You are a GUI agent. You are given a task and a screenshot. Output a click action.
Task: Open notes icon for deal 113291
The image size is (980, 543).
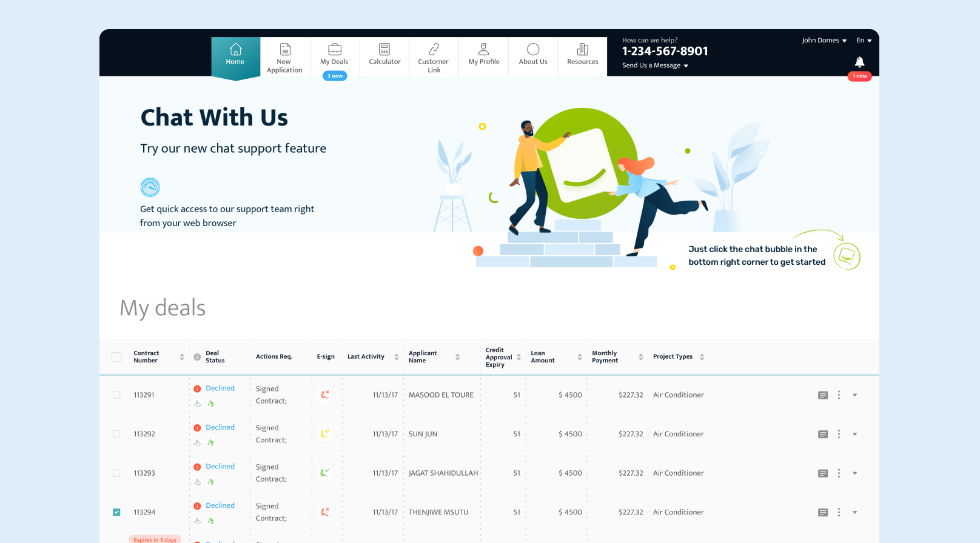click(x=823, y=395)
